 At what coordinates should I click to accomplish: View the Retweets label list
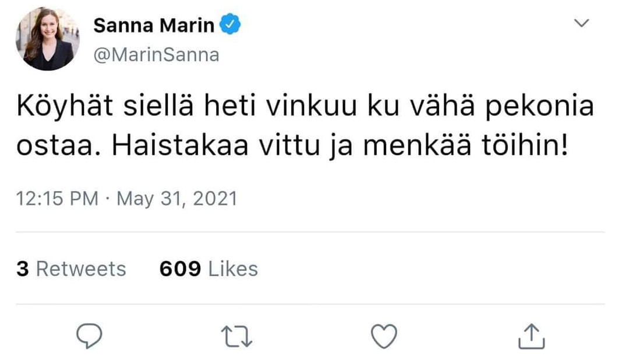click(81, 268)
